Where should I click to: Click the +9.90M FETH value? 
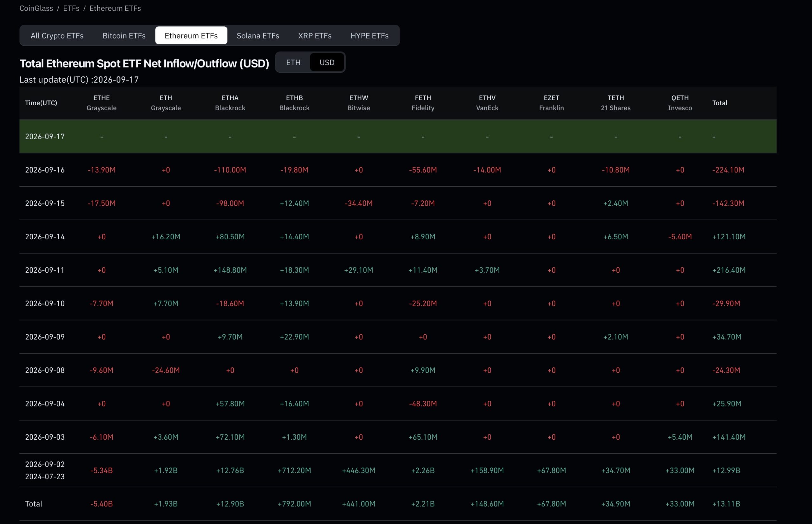pyautogui.click(x=423, y=370)
